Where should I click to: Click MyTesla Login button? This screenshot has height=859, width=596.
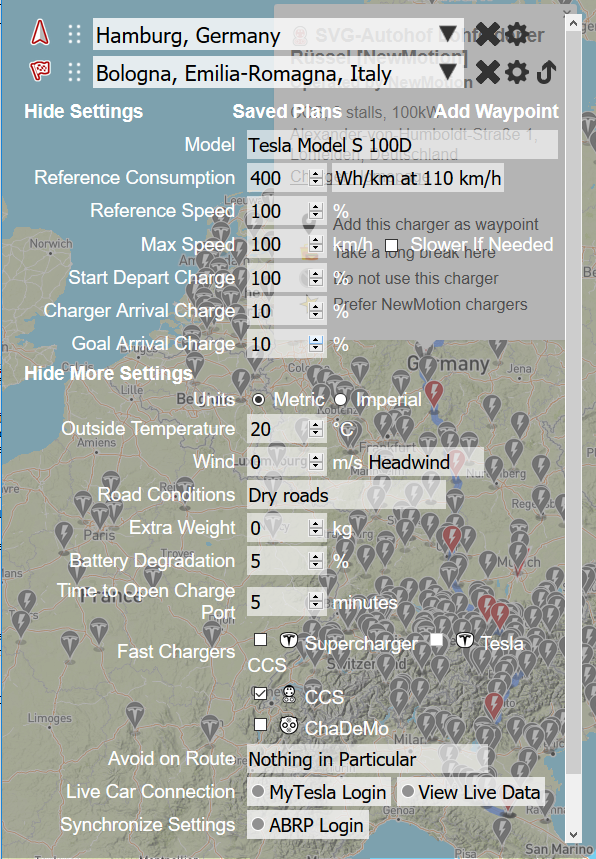click(319, 792)
